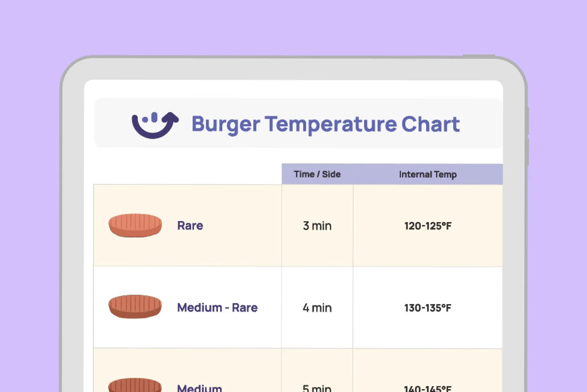Click the Burger Temperature Chart title
The height and width of the screenshot is (392, 587).
click(326, 124)
